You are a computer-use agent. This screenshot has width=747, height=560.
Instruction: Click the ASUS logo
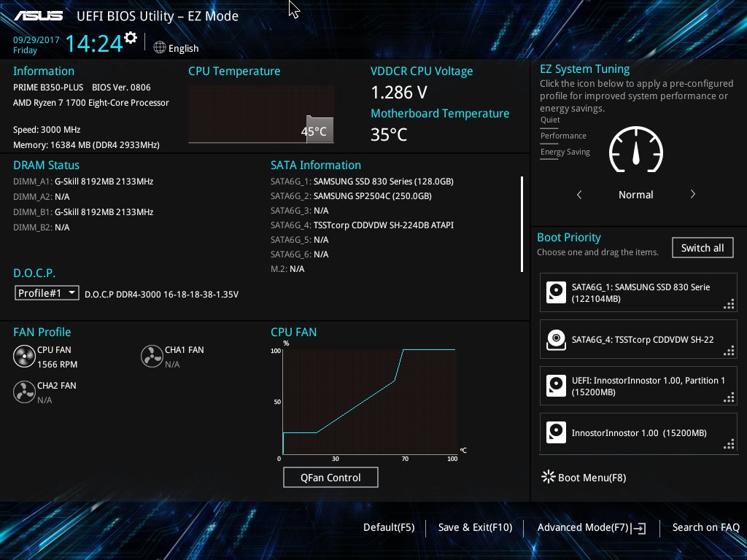point(39,16)
